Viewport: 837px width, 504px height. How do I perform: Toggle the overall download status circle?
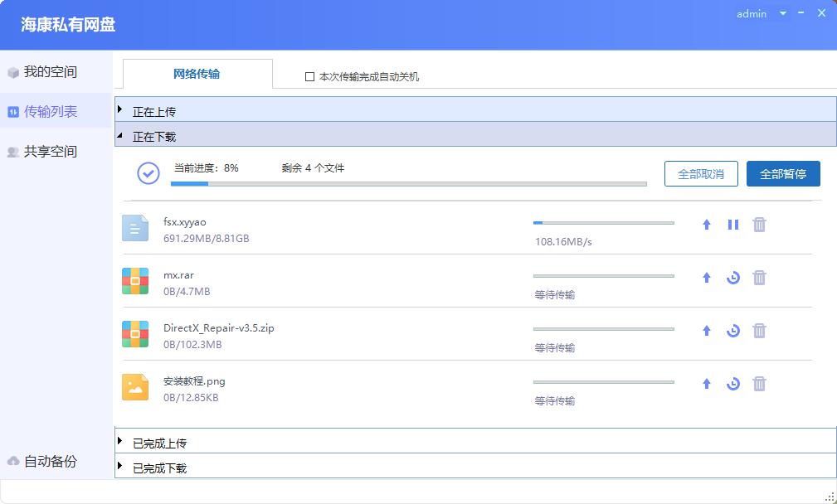click(x=148, y=173)
